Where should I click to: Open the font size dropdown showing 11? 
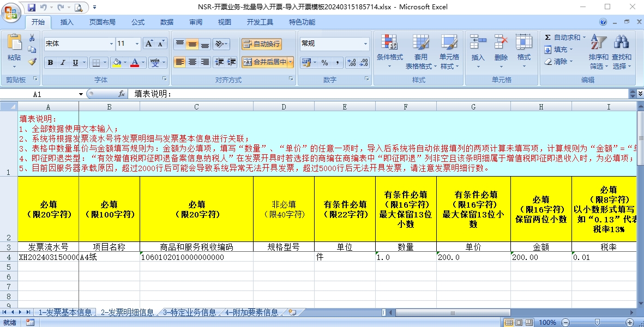coord(125,43)
